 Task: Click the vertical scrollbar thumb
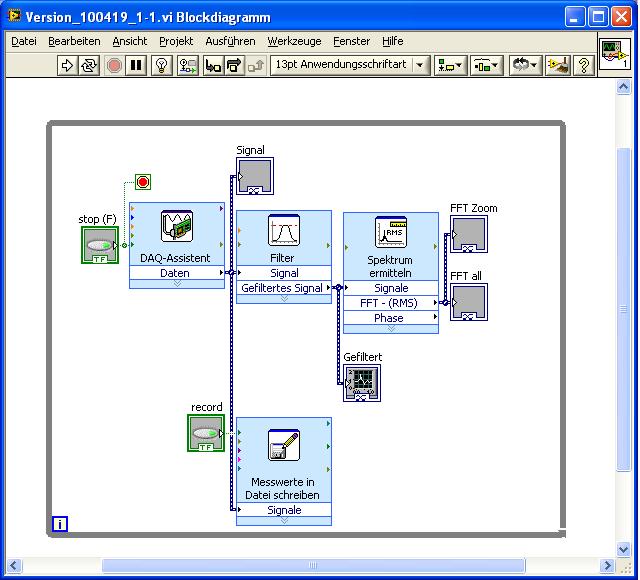624,309
